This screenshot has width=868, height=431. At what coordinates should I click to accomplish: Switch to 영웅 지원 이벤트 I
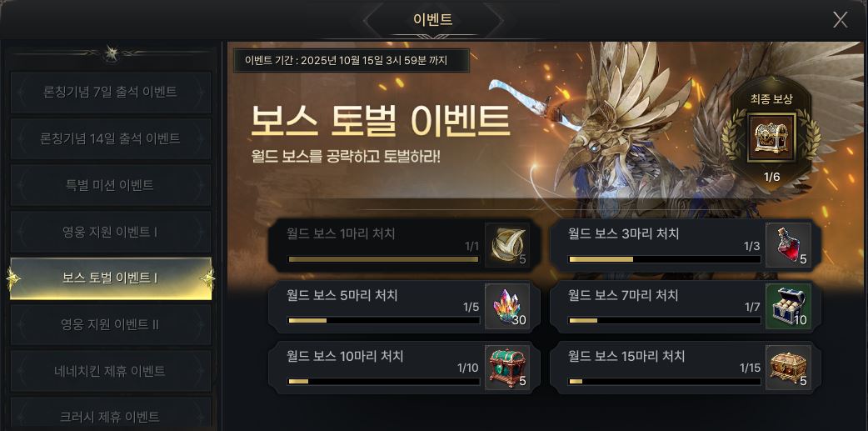[111, 232]
